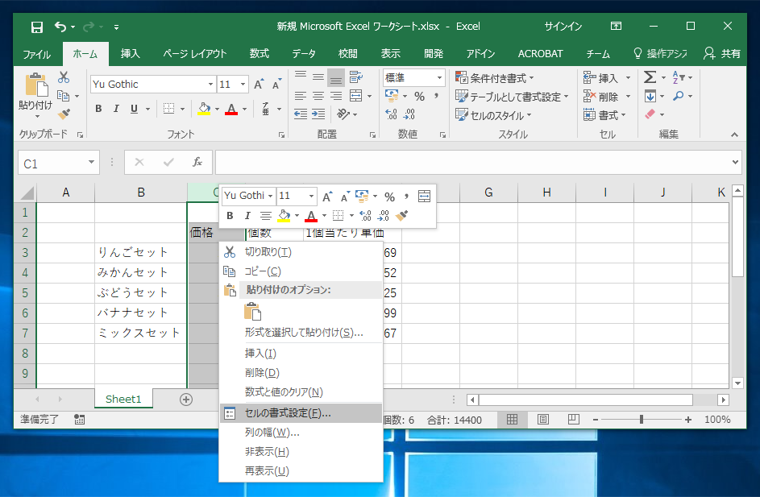760x497 pixels.
Task: Toggle center alignment on mini toolbar
Action: click(265, 215)
